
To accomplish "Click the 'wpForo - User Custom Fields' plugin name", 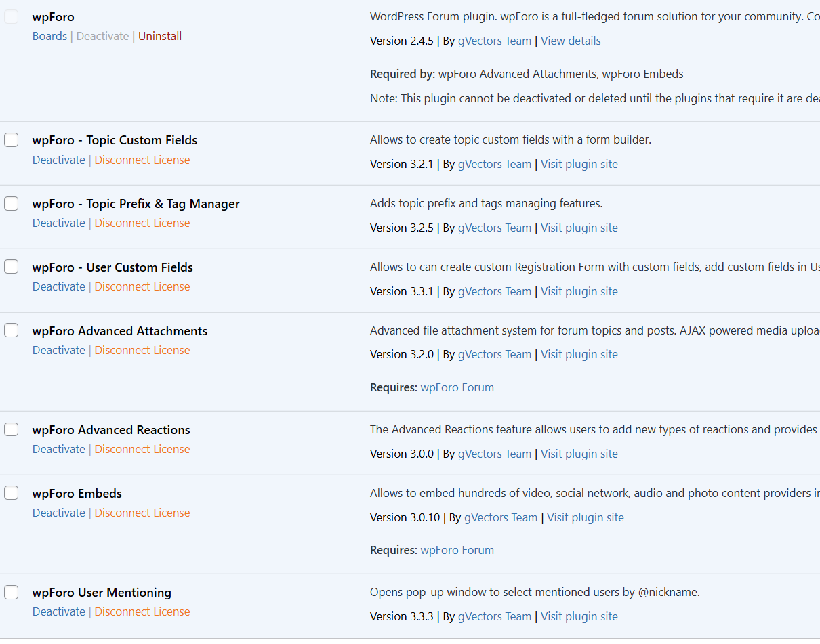I will tap(112, 267).
